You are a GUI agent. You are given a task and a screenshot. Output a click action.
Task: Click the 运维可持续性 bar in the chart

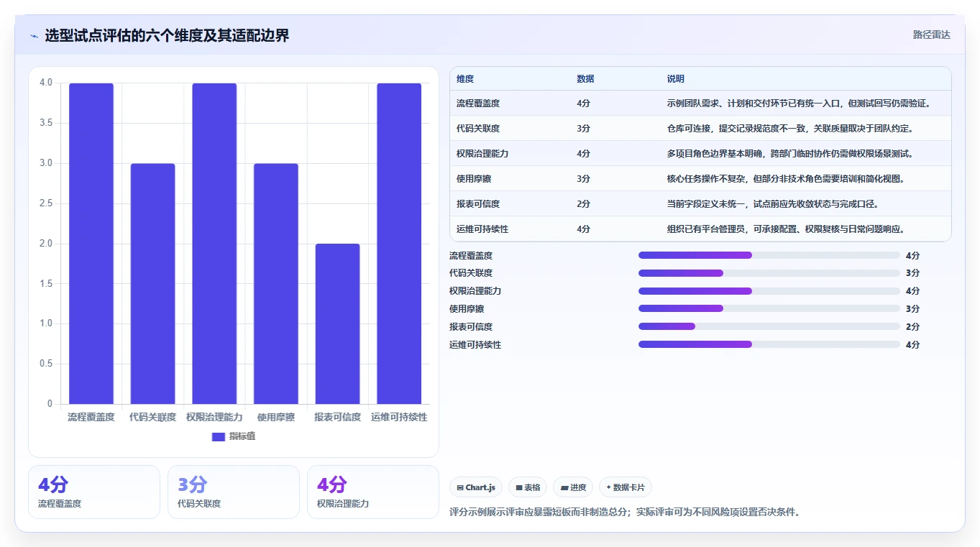coord(399,244)
